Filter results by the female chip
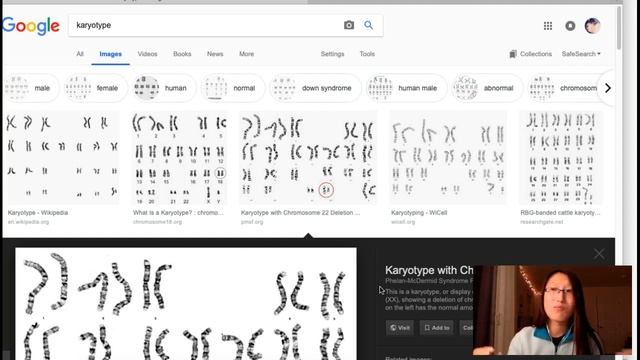The width and height of the screenshot is (640, 360). tap(96, 88)
